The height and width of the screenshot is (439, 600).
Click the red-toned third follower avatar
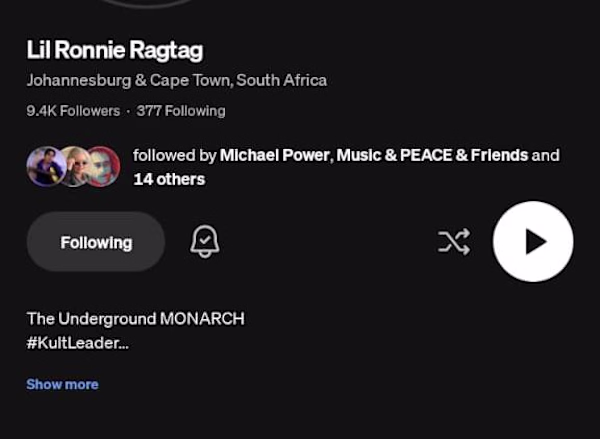[104, 166]
